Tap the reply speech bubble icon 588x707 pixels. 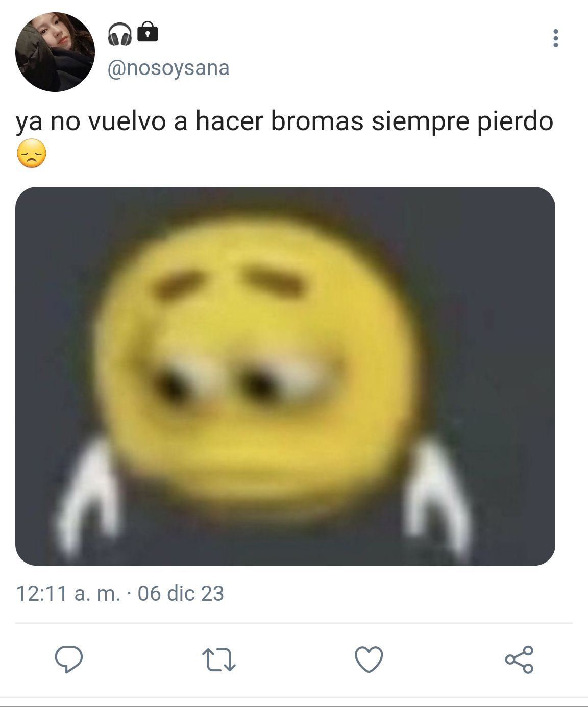click(68, 660)
